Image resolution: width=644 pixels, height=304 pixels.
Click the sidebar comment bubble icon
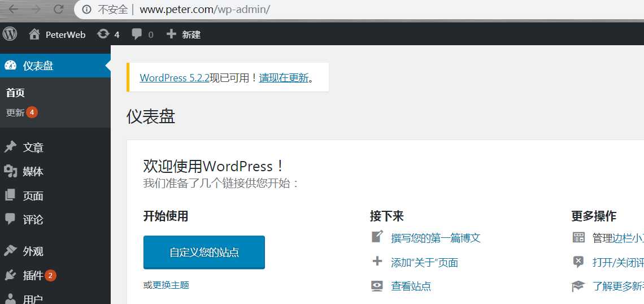pyautogui.click(x=10, y=219)
